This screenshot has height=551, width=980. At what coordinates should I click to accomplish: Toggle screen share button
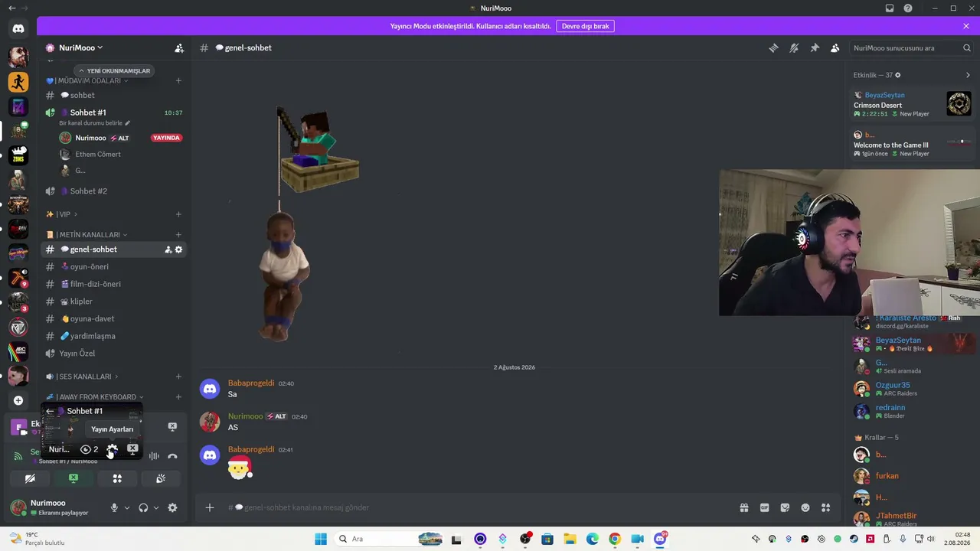point(73,478)
